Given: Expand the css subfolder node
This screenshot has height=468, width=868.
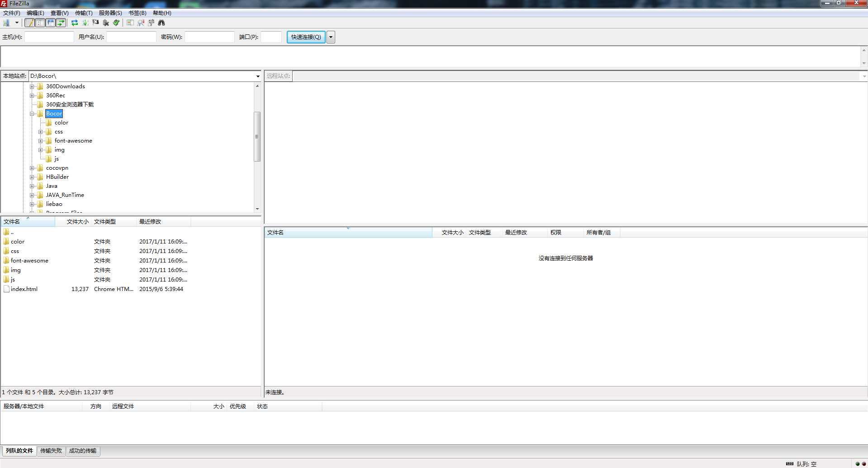Looking at the screenshot, I should 41,132.
